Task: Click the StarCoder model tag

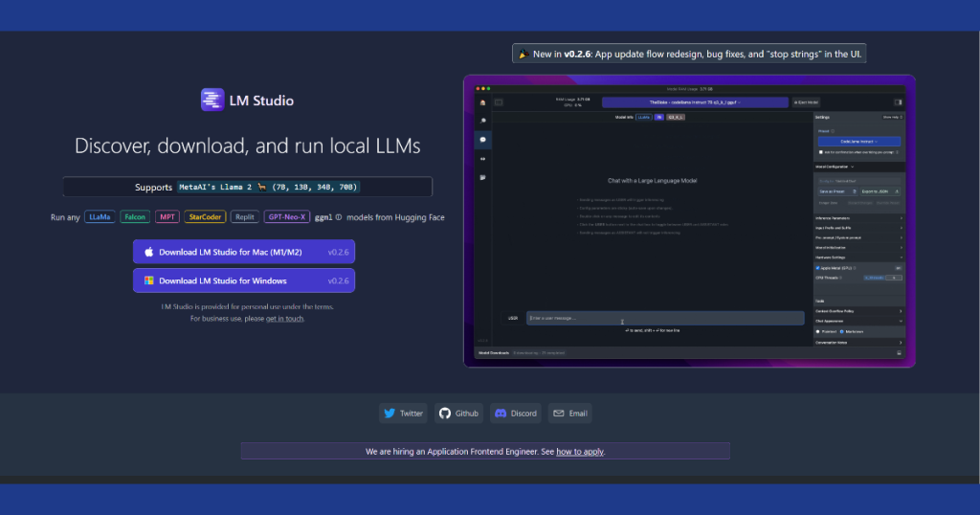Action: (205, 217)
